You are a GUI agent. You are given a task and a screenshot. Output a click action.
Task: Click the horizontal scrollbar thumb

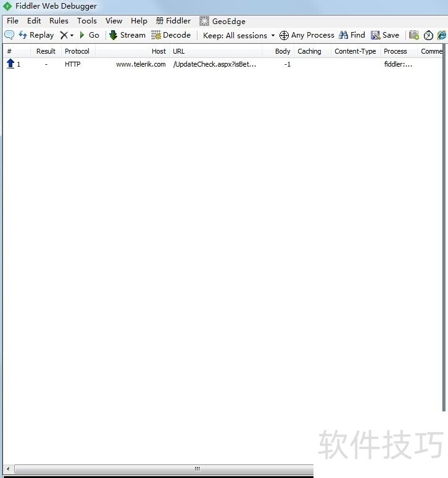tap(164, 469)
